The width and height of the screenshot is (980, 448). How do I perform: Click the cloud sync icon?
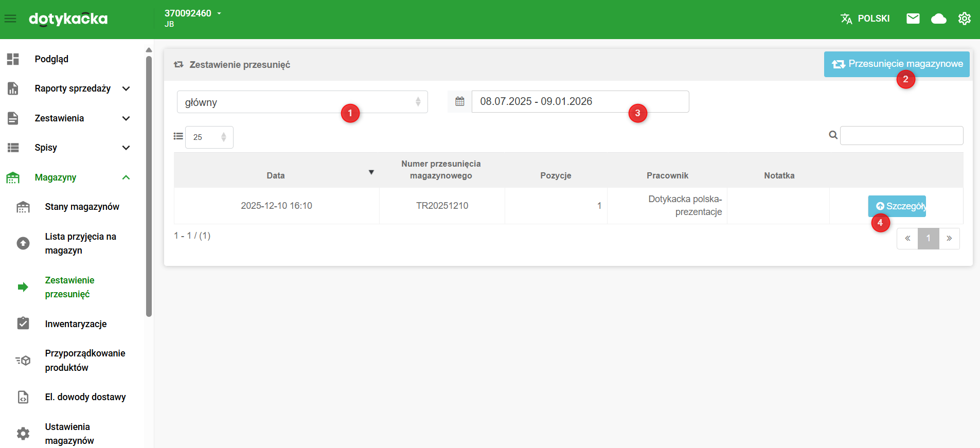938,19
